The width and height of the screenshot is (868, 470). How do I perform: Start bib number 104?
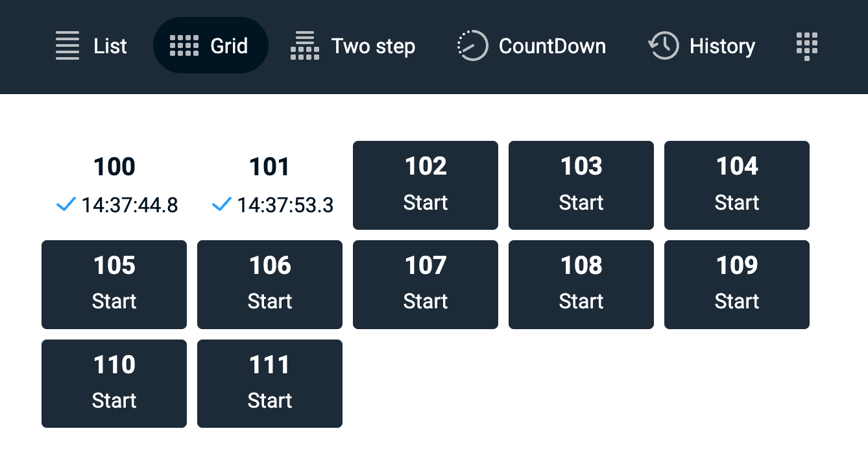737,186
